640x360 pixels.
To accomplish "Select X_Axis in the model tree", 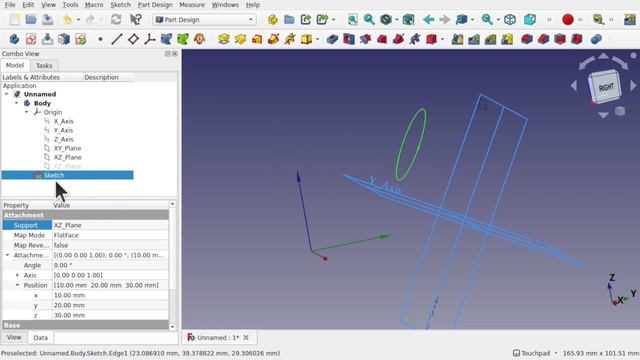I will (63, 121).
